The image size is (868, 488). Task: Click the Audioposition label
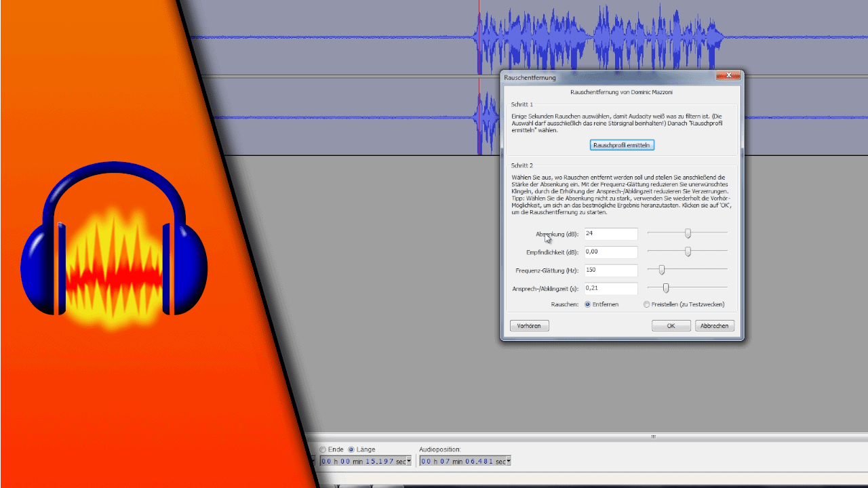pos(440,449)
